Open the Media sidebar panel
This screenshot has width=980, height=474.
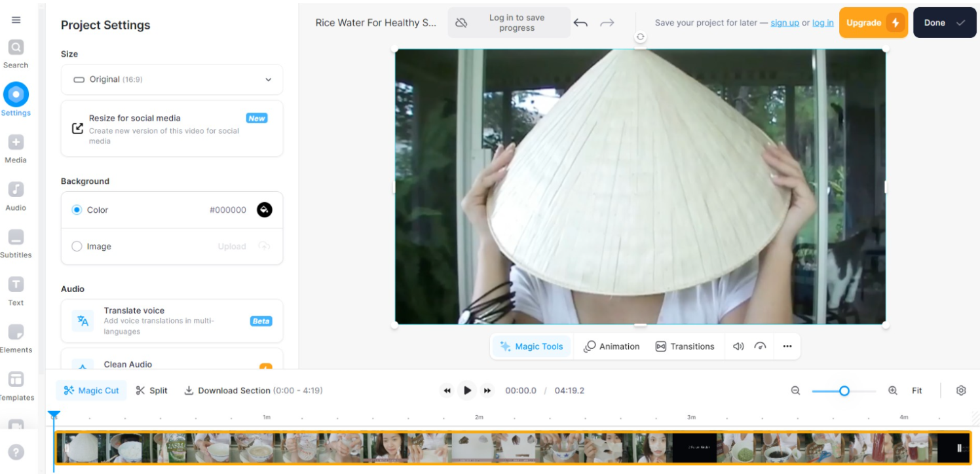pyautogui.click(x=16, y=149)
